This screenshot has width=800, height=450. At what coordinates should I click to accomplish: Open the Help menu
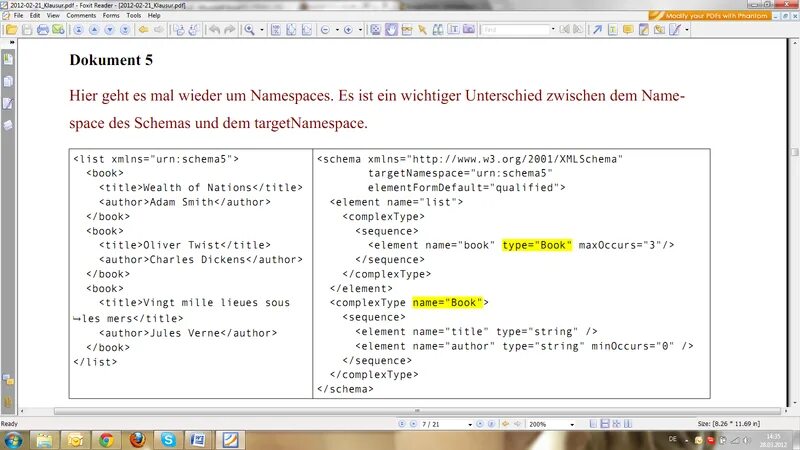coord(154,16)
